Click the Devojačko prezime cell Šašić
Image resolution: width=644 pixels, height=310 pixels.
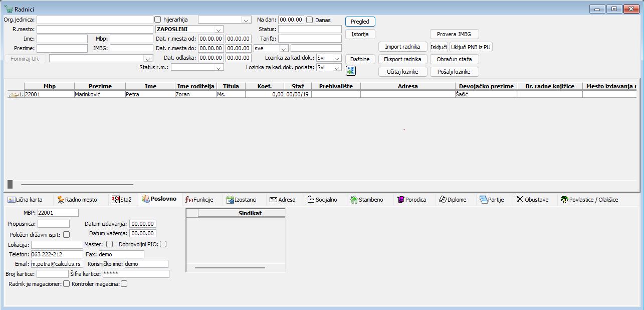486,94
